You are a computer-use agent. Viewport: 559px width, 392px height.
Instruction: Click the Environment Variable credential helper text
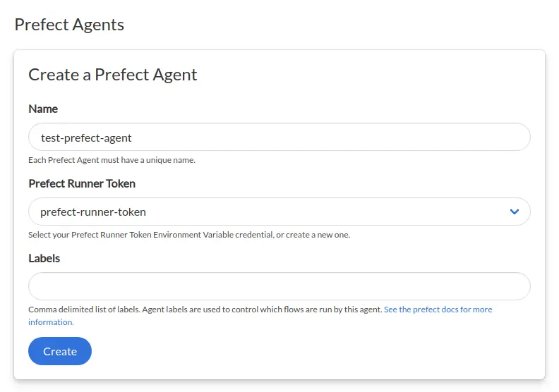[208, 235]
